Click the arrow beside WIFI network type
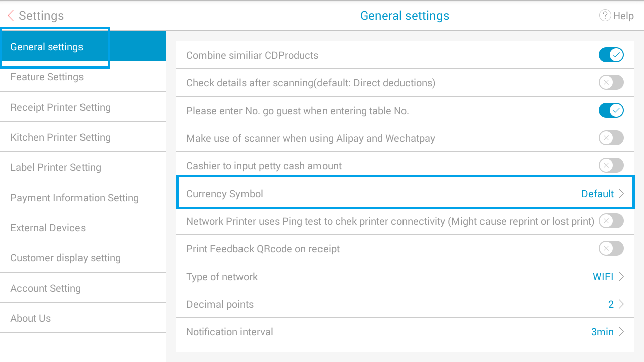 (x=621, y=277)
